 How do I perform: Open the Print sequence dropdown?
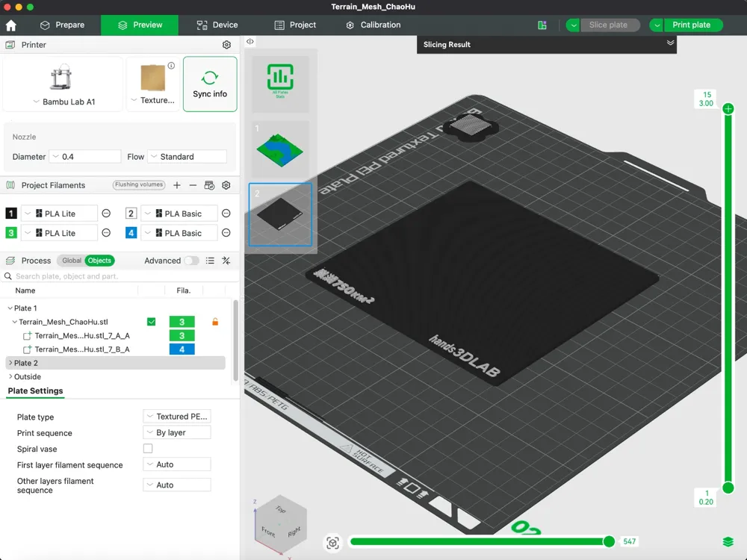(x=177, y=432)
